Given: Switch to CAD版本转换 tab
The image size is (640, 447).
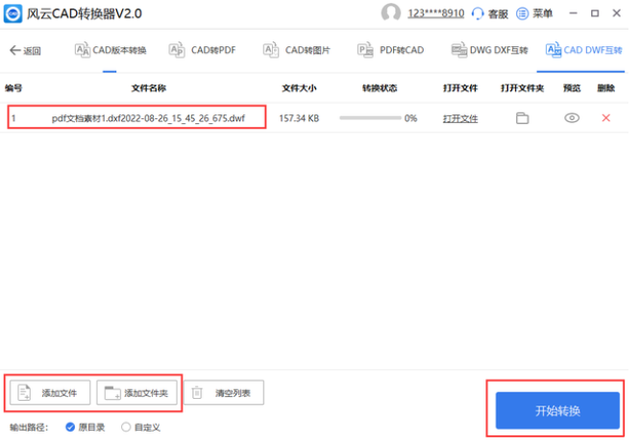Looking at the screenshot, I should click(110, 50).
